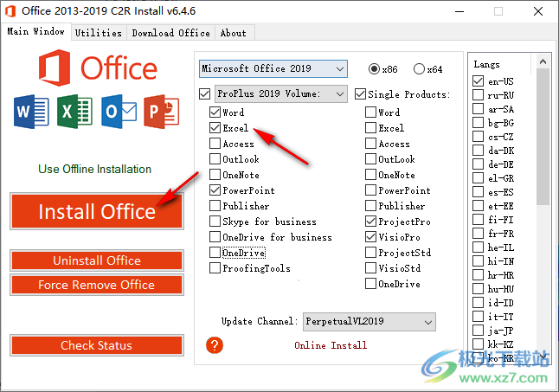Viewport: 559px width, 392px height.
Task: Click the Online Install label
Action: pyautogui.click(x=331, y=345)
